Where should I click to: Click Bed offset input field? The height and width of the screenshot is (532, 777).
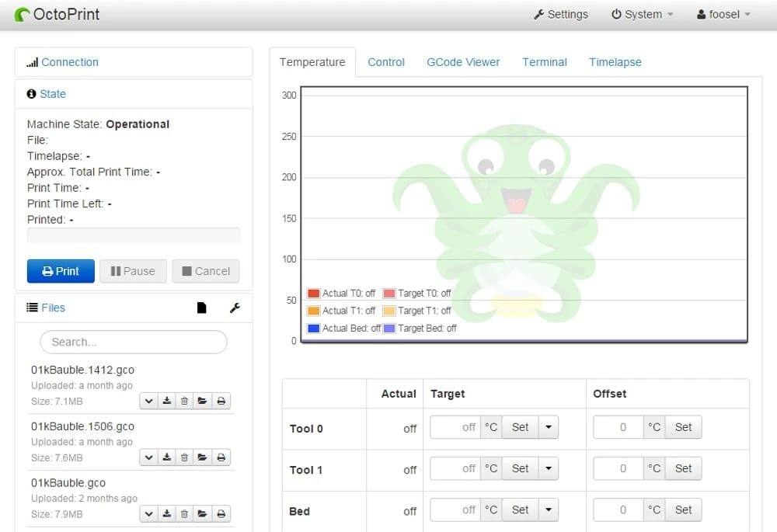618,509
